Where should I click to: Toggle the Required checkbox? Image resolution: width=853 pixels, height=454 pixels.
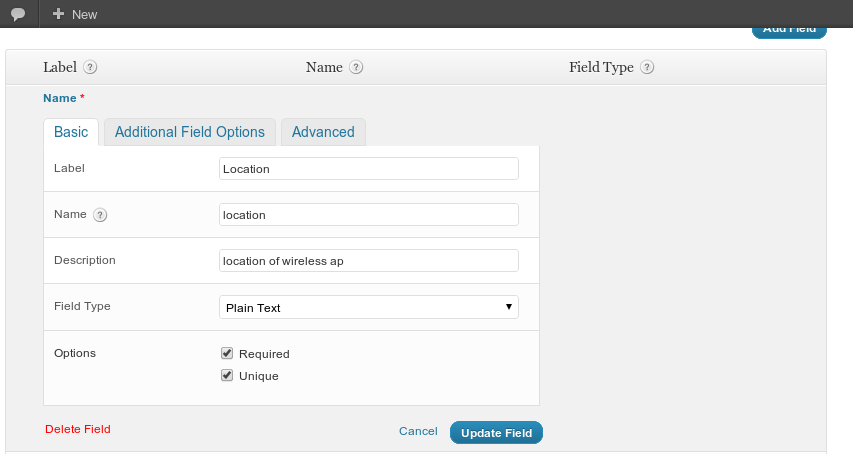click(227, 354)
